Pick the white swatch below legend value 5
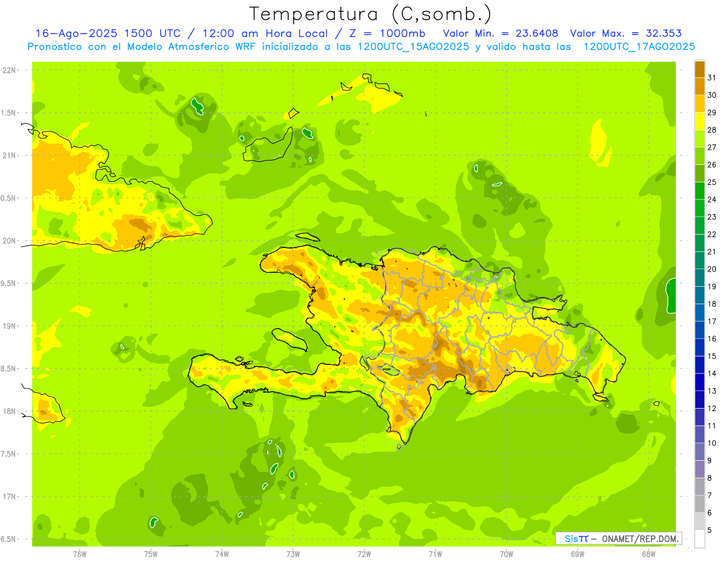 [x=699, y=538]
